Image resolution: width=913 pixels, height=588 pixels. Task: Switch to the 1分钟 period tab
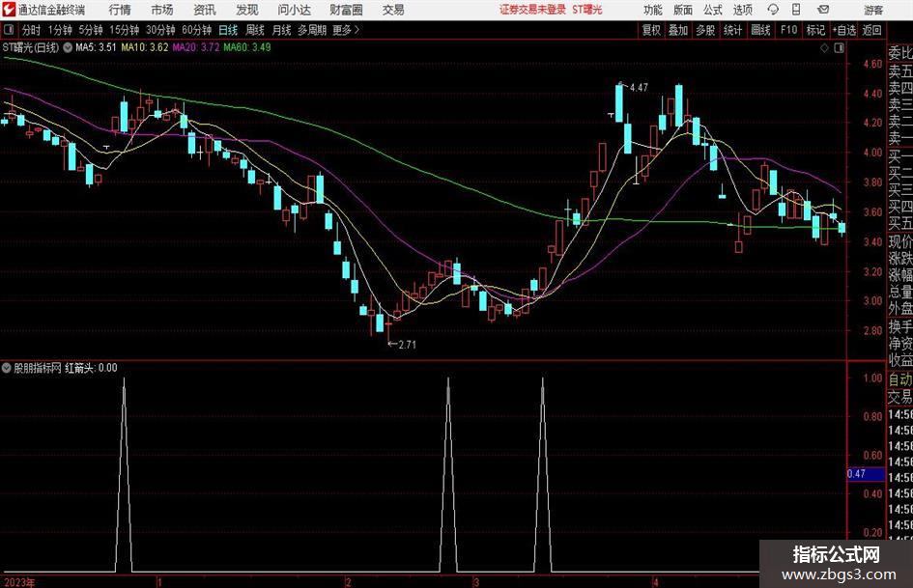click(x=60, y=30)
